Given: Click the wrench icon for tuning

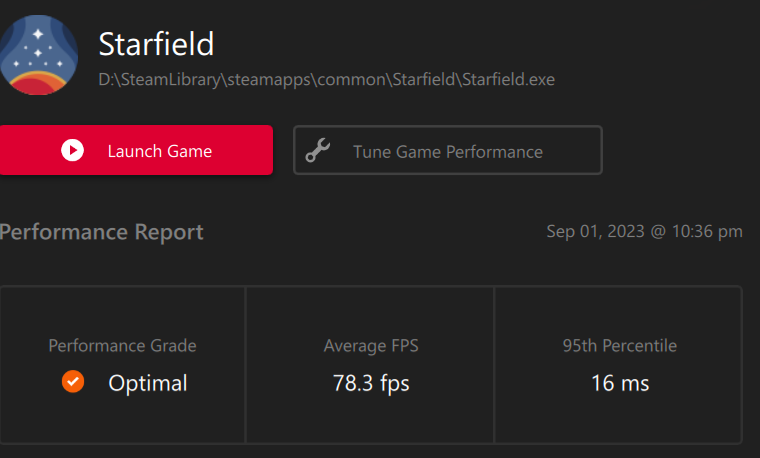Looking at the screenshot, I should [x=318, y=151].
